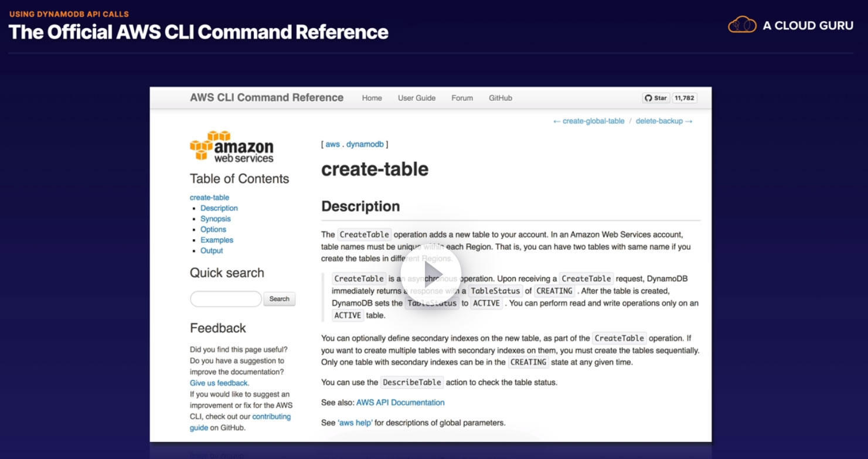Open the GitHub navigation link
The height and width of the screenshot is (459, 868).
501,98
